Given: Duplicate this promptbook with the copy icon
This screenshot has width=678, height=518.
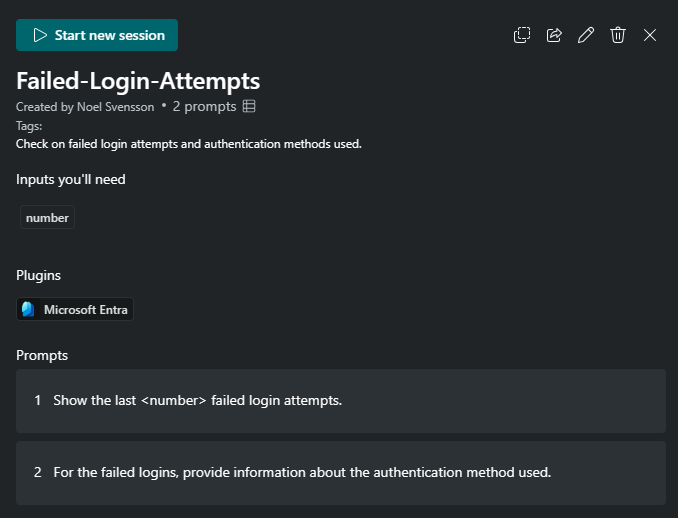Looking at the screenshot, I should point(522,35).
